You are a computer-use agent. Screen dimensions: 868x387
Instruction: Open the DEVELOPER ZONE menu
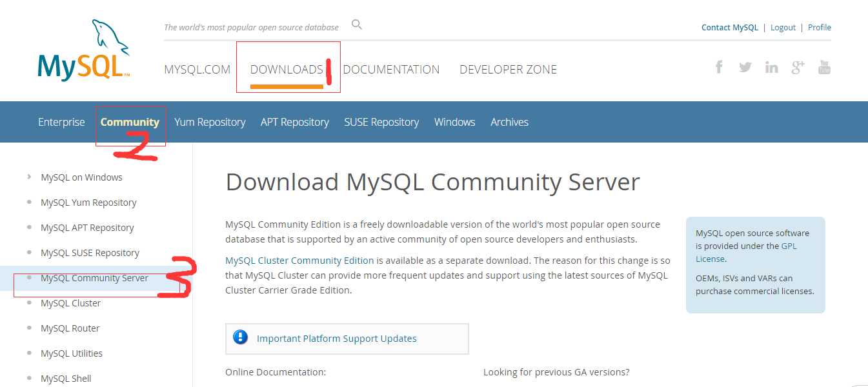[508, 70]
